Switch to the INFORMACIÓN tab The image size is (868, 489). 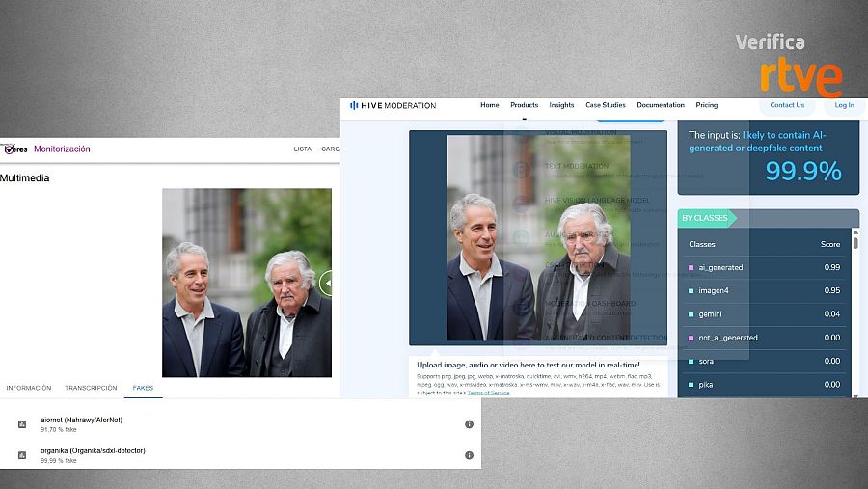coord(29,388)
